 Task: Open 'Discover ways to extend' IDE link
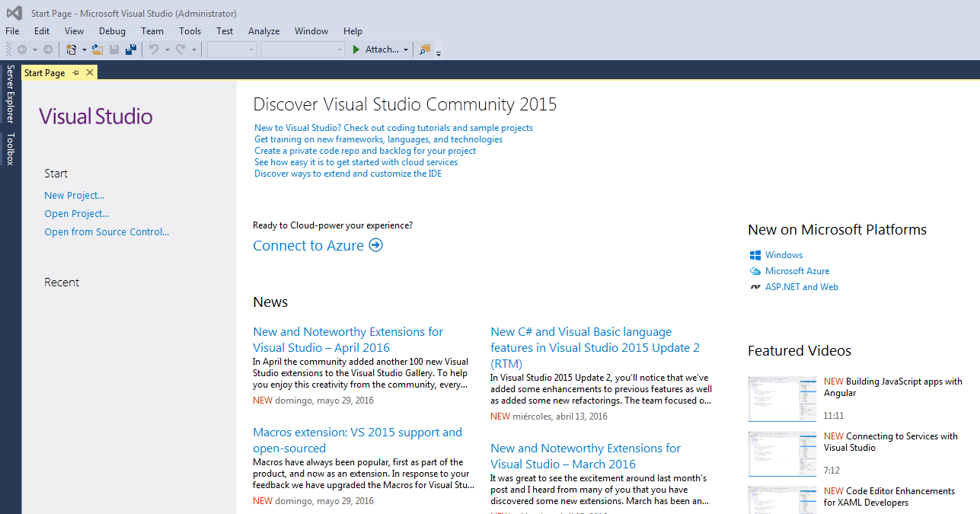(348, 174)
